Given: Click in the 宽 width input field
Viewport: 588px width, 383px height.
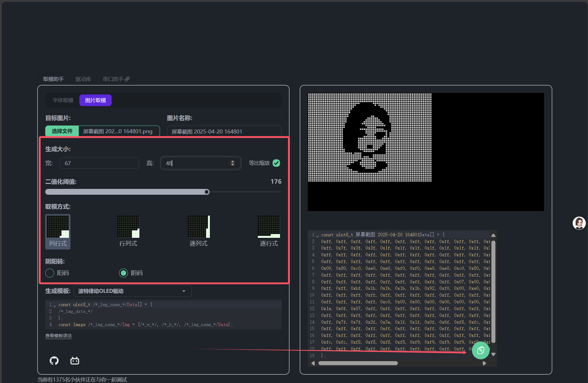Looking at the screenshot, I should pos(99,163).
